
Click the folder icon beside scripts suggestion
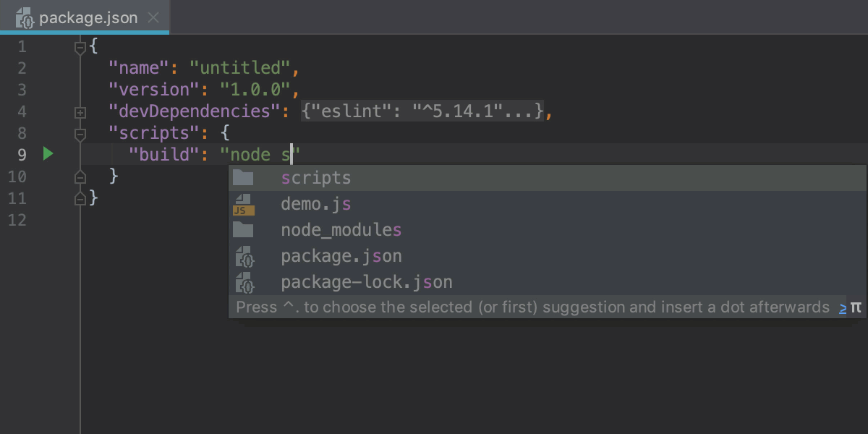[244, 177]
